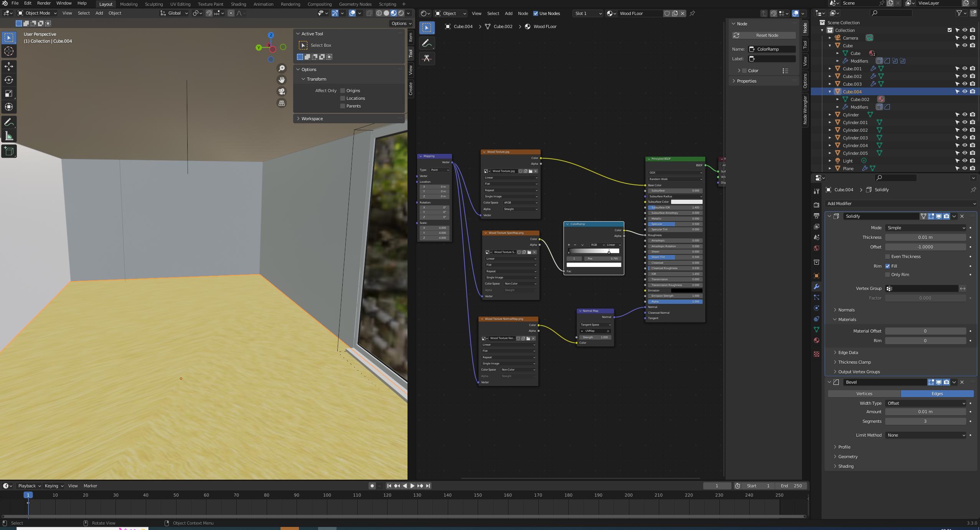Toggle Use Nodes checkbox
980x530 pixels.
pyautogui.click(x=536, y=13)
